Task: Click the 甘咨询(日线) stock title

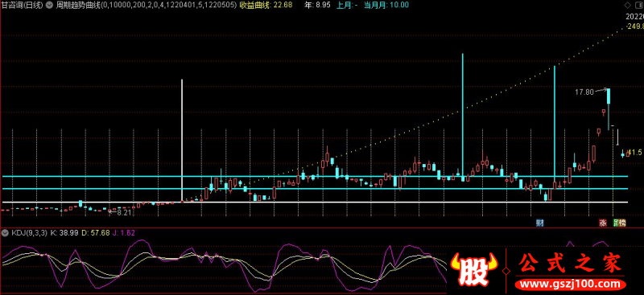Action: 23,5
